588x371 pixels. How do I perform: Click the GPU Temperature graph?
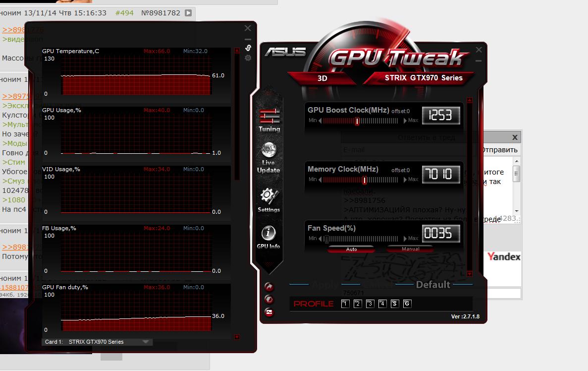(x=136, y=75)
